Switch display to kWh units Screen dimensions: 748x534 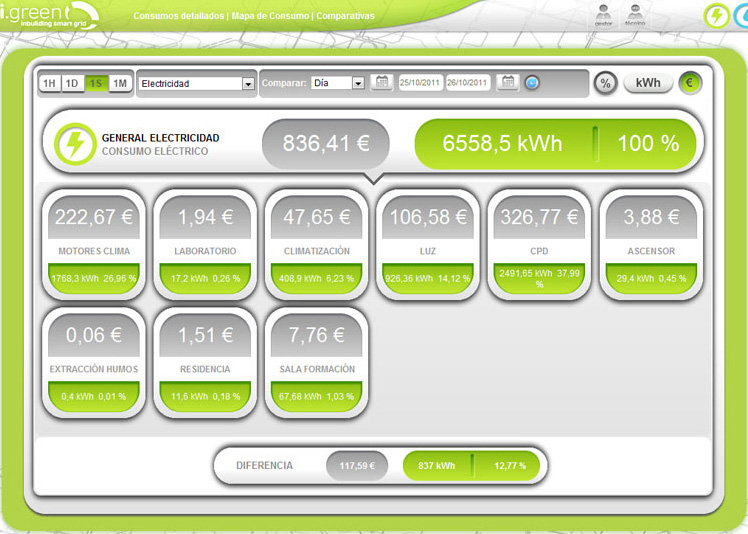[648, 83]
